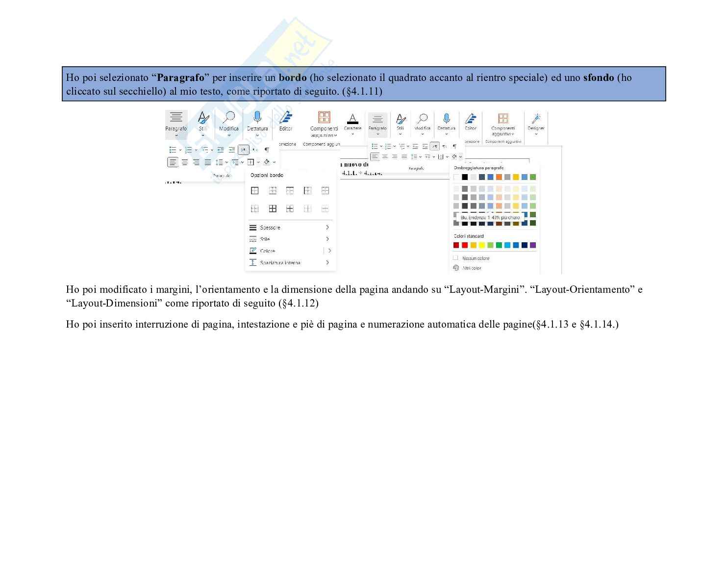Toggle the Nessun colore checkbox
728x563 pixels.
coord(455,258)
